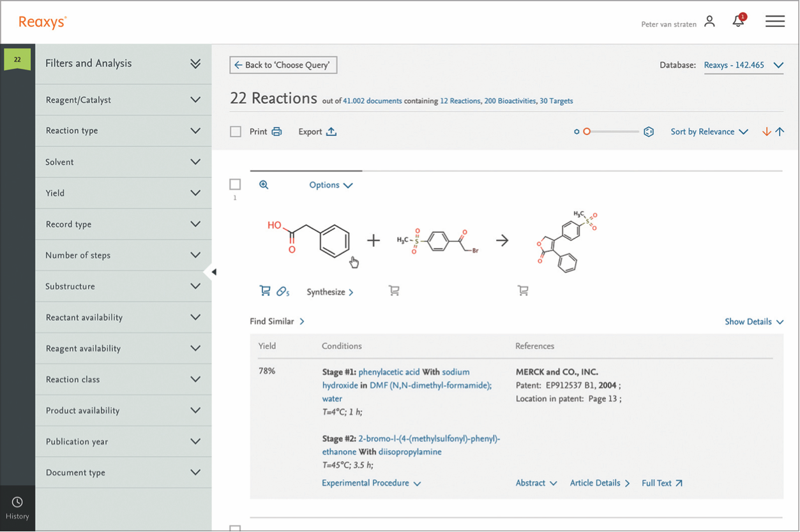Add phenylacetic acid to shopping cart

pos(265,290)
